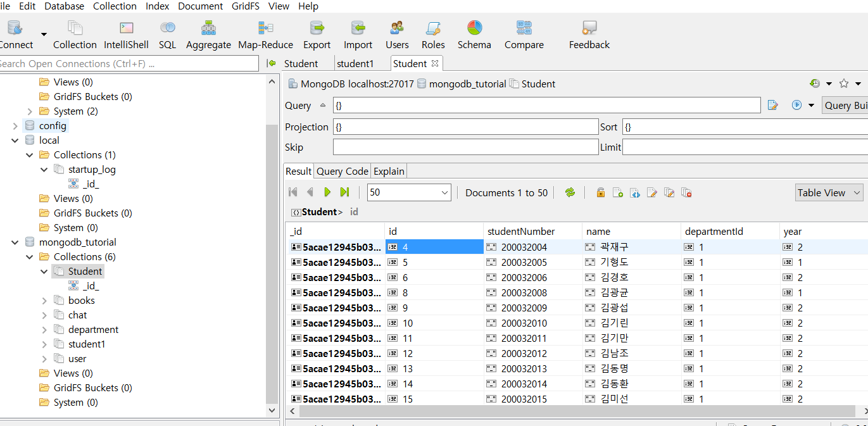Edit the selected document with the pencil icon

652,192
